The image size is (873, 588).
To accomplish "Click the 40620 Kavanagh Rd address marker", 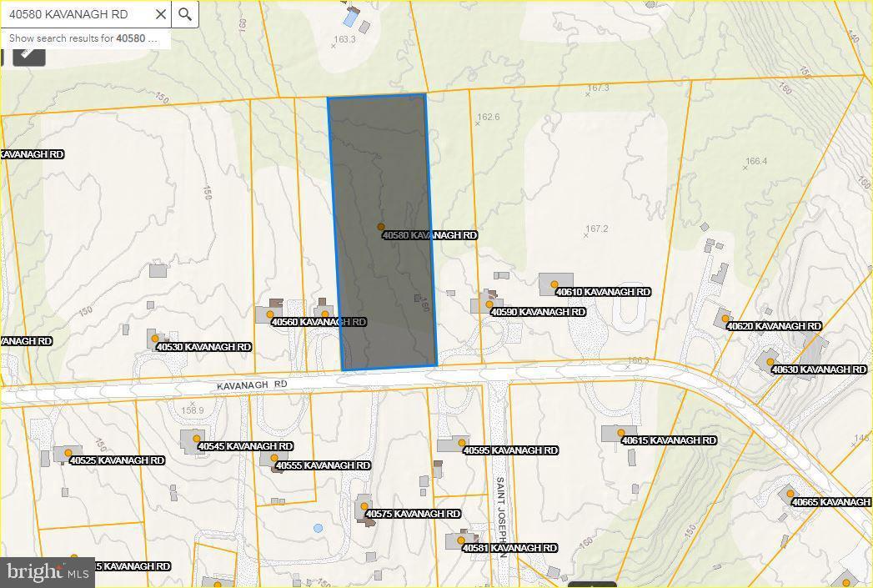I will pos(725,319).
